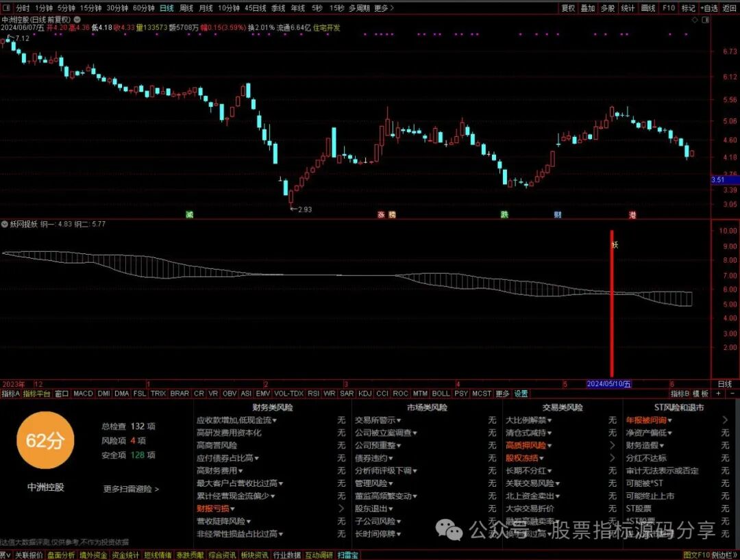The height and width of the screenshot is (560, 740).
Task: Select the 月线 monthly chart
Action: point(206,8)
